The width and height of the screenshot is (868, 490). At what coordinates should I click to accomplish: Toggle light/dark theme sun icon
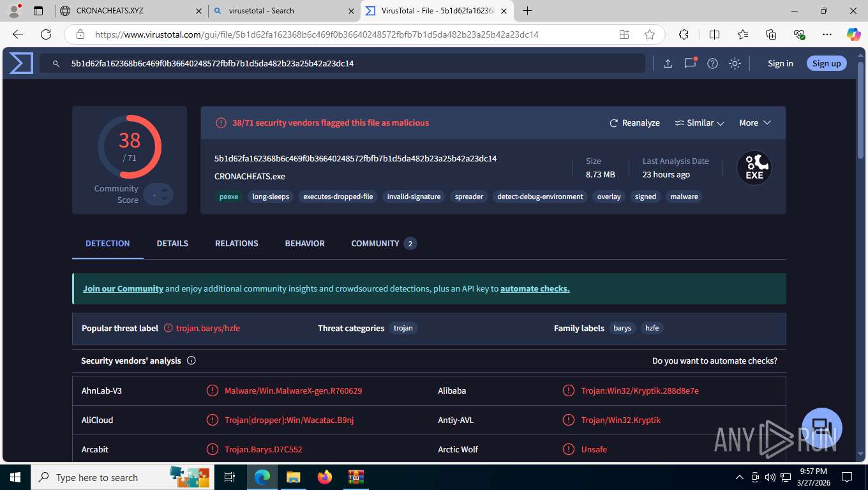[x=735, y=63]
